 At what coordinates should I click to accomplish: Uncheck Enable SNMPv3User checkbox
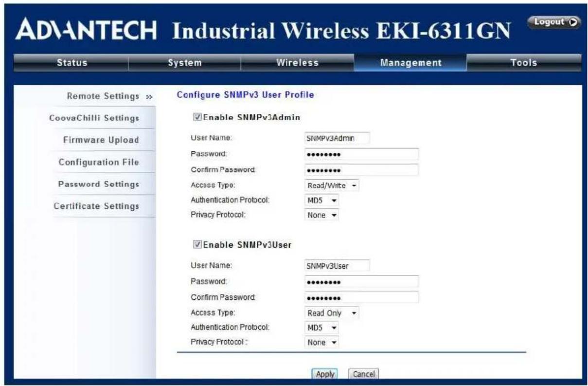tap(197, 245)
